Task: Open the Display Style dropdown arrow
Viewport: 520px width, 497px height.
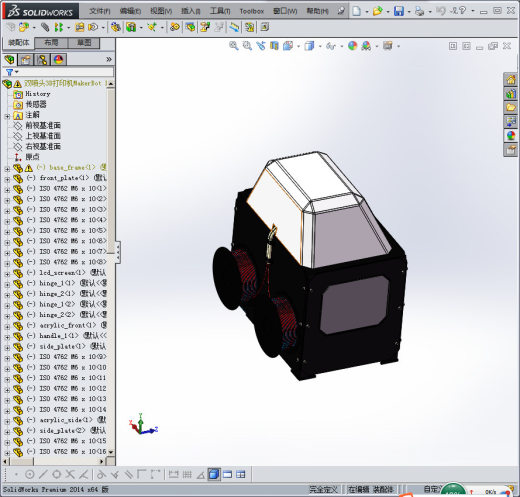Action: point(320,46)
